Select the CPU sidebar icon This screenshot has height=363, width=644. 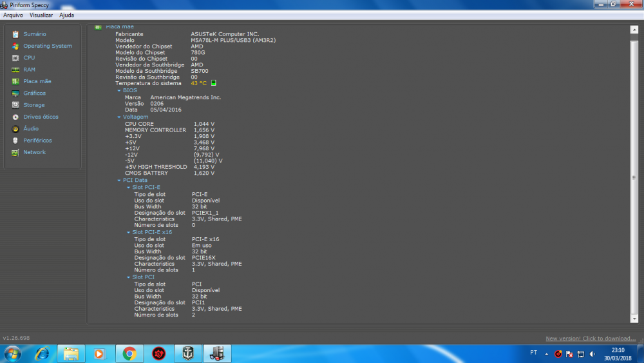click(x=15, y=58)
